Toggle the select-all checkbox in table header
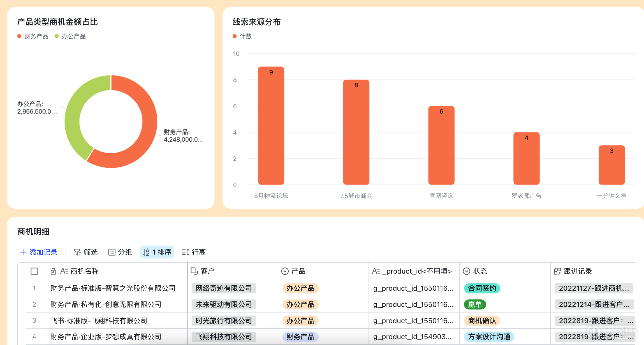The height and width of the screenshot is (345, 644). (x=34, y=271)
